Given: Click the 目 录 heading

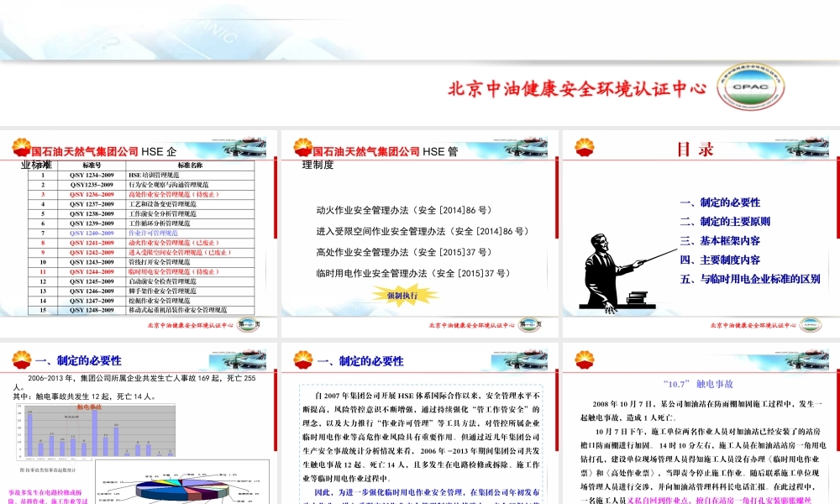Looking at the screenshot, I should (x=696, y=150).
